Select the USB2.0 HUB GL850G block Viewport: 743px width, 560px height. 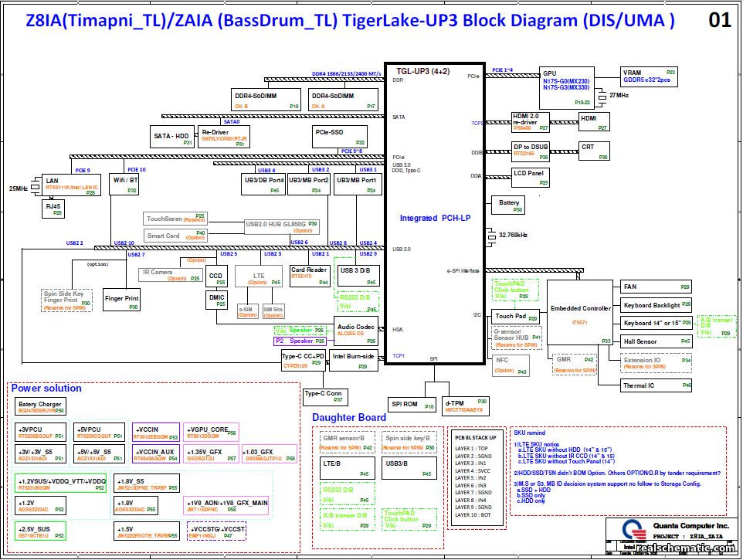click(281, 227)
